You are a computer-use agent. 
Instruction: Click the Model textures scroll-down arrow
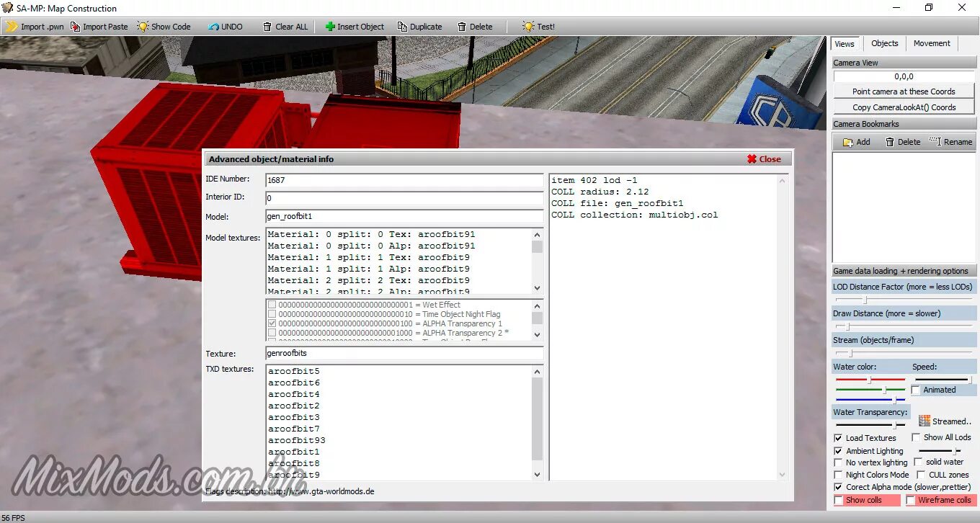coord(537,288)
